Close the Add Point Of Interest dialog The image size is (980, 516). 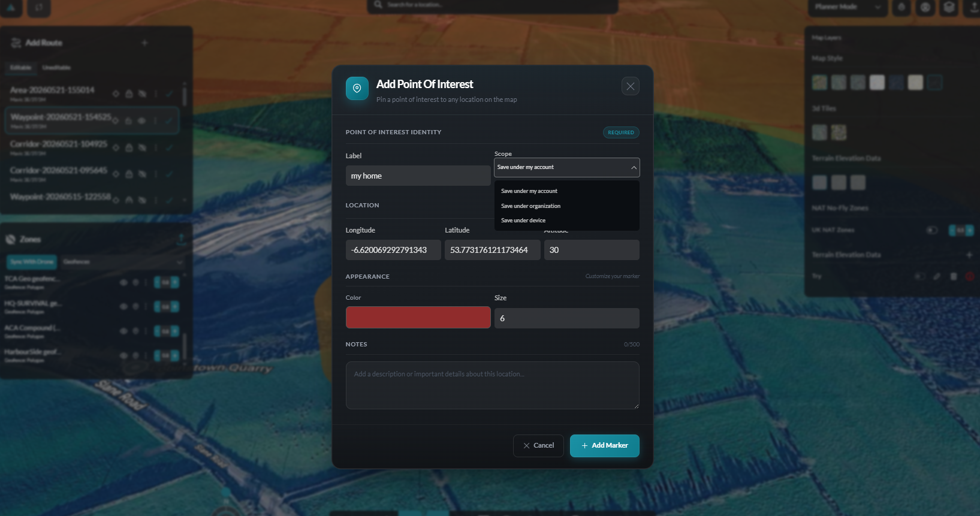[x=630, y=86]
